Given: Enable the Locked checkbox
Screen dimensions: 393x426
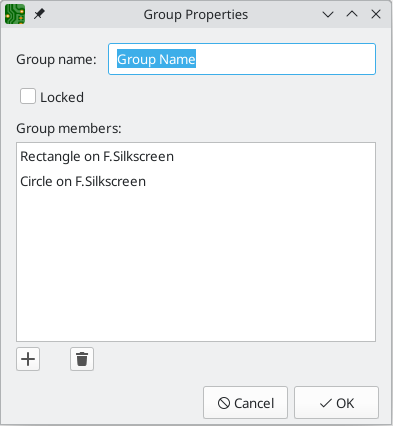Looking at the screenshot, I should [28, 97].
